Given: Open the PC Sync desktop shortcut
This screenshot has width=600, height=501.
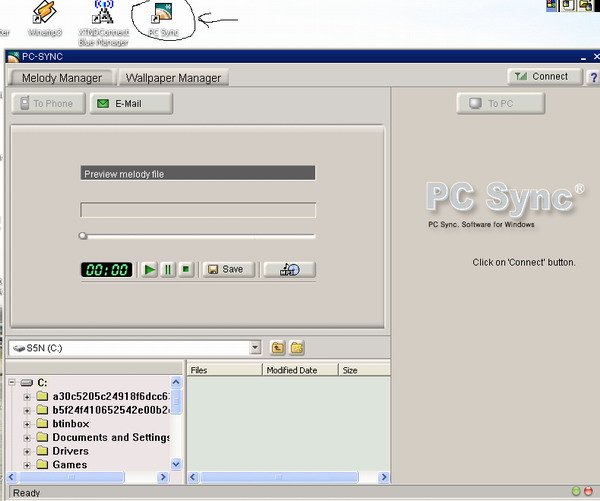Looking at the screenshot, I should 163,19.
